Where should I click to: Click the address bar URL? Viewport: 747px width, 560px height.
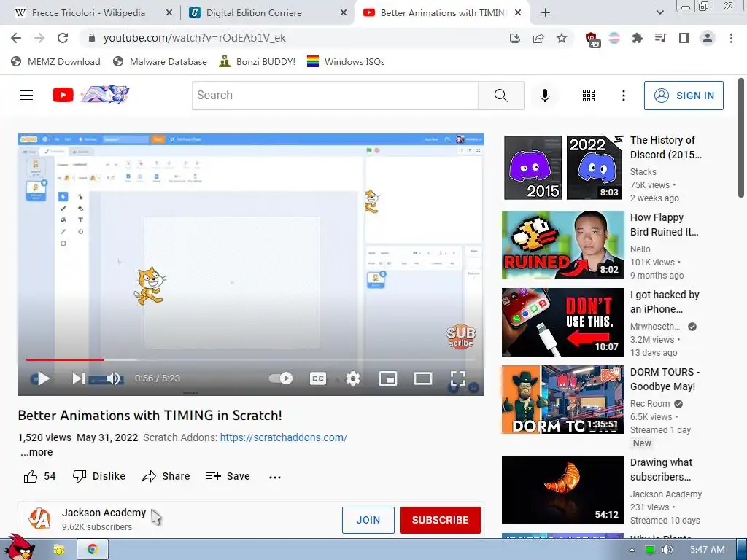pos(194,38)
